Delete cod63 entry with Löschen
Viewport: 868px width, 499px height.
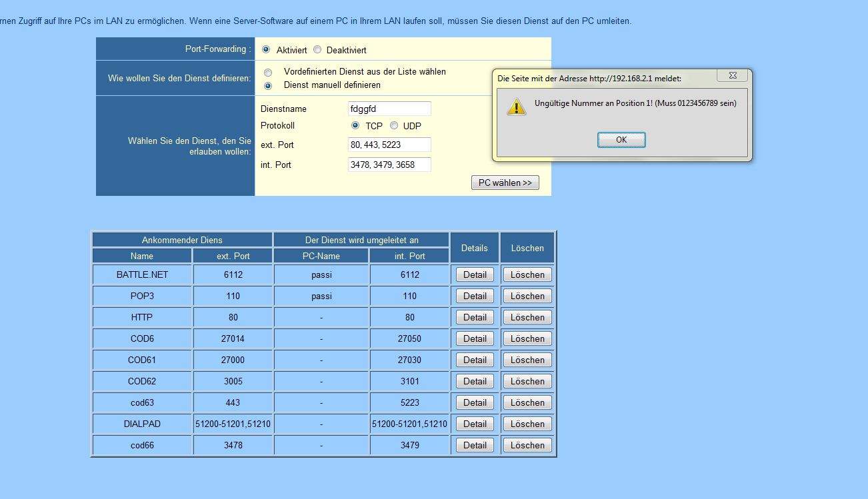click(527, 402)
